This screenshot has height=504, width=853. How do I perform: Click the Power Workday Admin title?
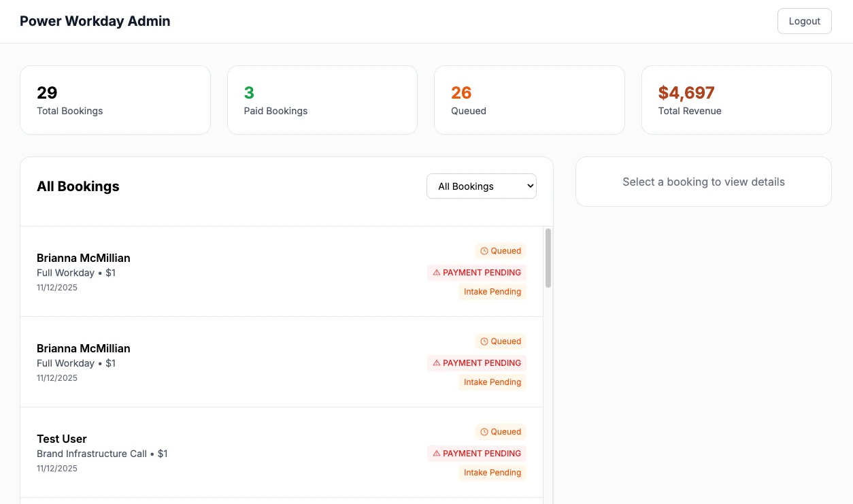click(x=95, y=21)
